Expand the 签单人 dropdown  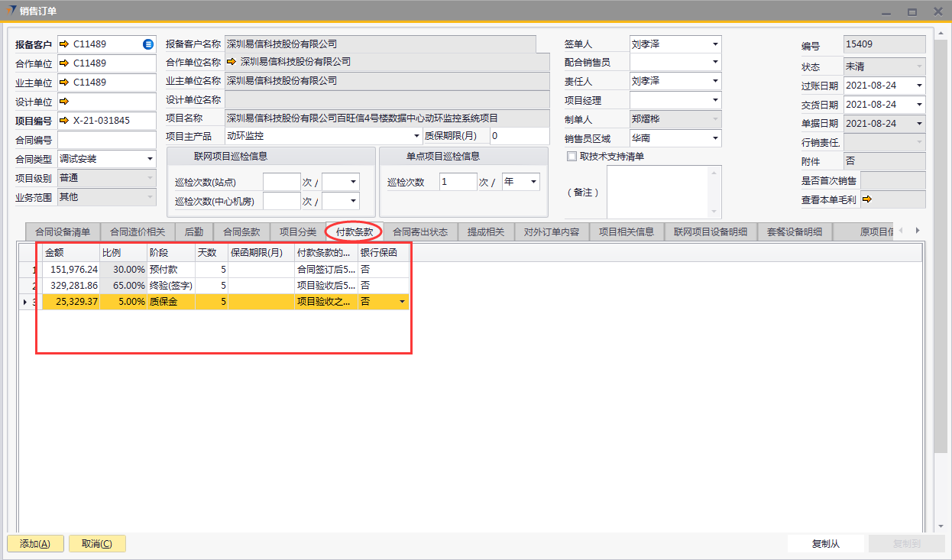(715, 44)
